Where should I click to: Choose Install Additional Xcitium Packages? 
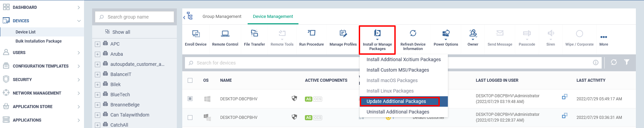click(403, 59)
